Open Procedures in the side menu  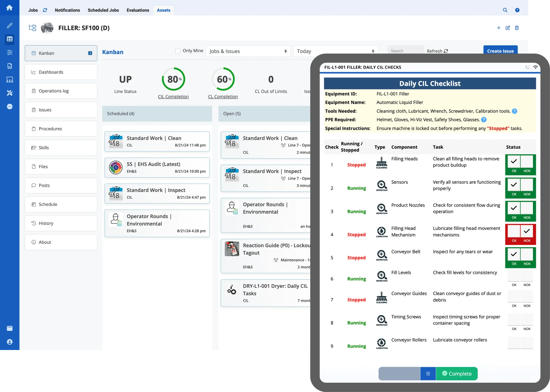[x=61, y=129]
